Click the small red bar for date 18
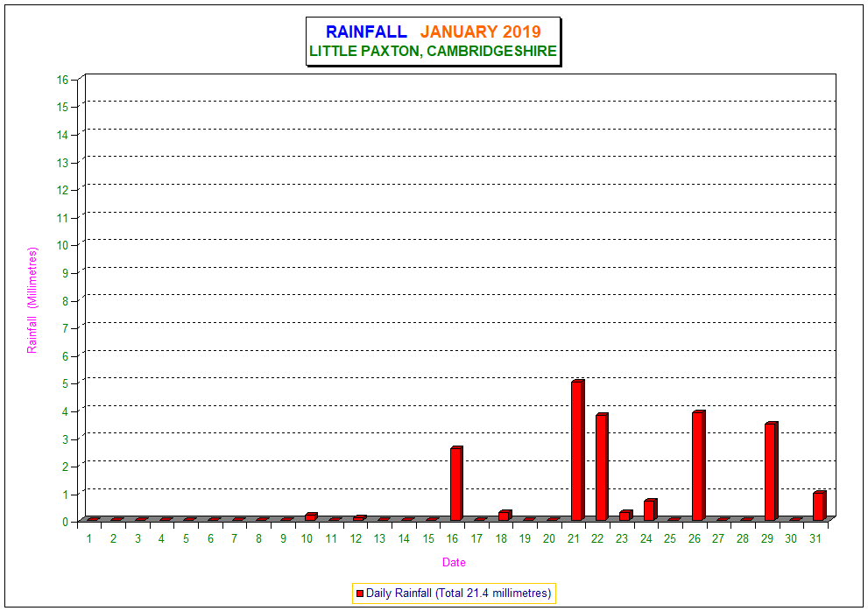This screenshot has height=611, width=868. coord(505,516)
